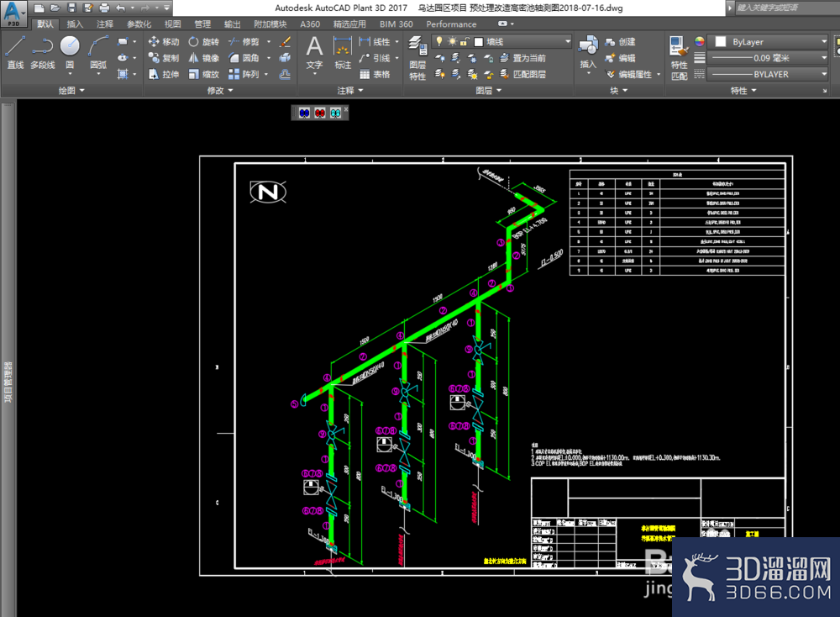Click the 圆角 (Fillet) tool
This screenshot has width=840, height=617.
click(x=244, y=58)
